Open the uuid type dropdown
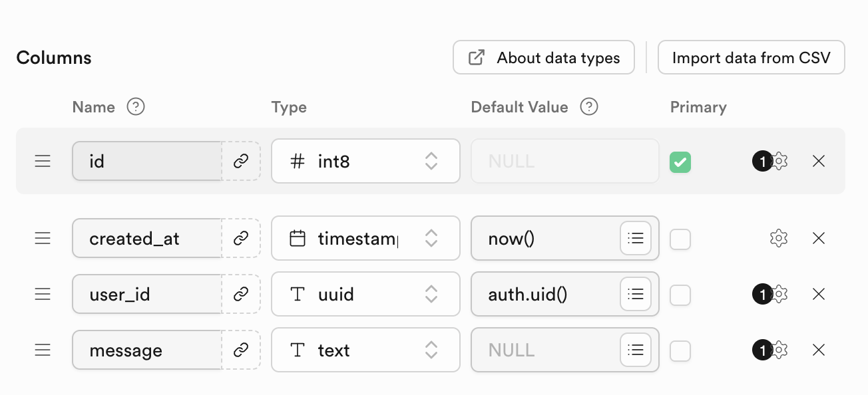 (365, 294)
